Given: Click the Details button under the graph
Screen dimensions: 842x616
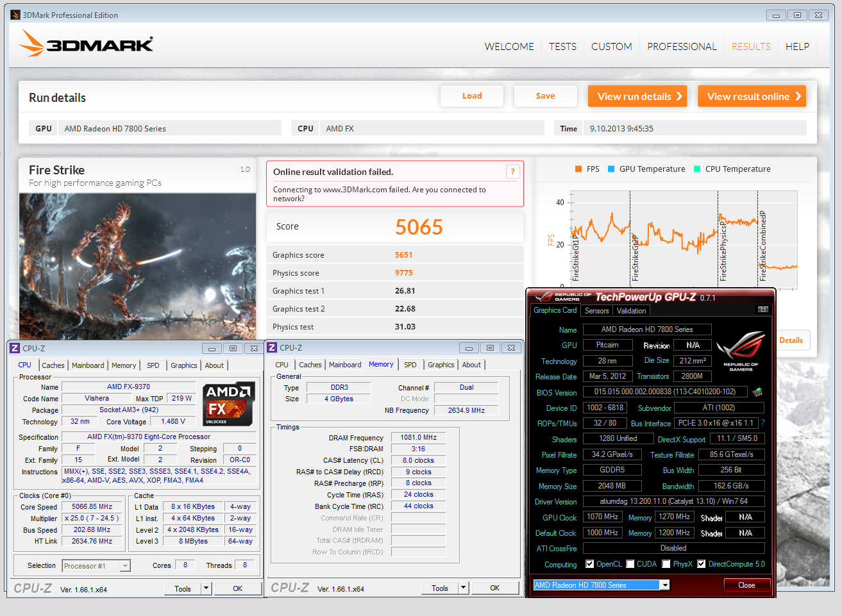Looking at the screenshot, I should (791, 340).
